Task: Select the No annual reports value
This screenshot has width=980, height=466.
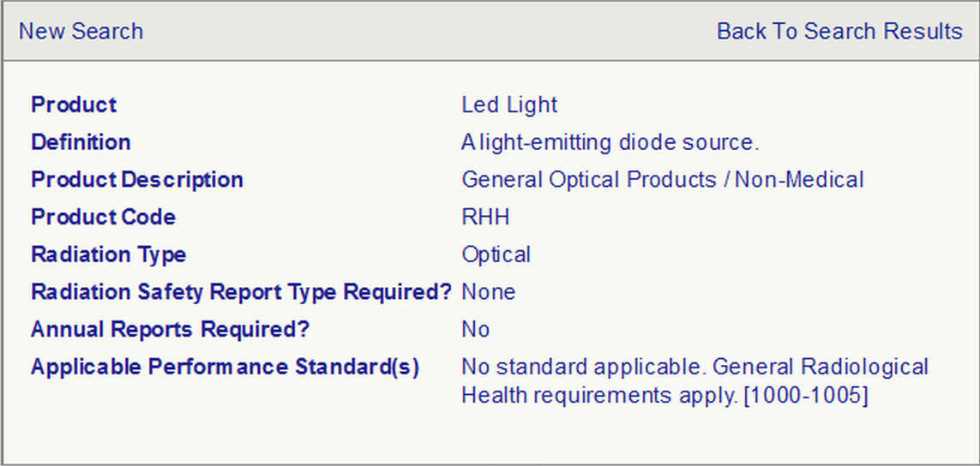Action: [x=476, y=330]
